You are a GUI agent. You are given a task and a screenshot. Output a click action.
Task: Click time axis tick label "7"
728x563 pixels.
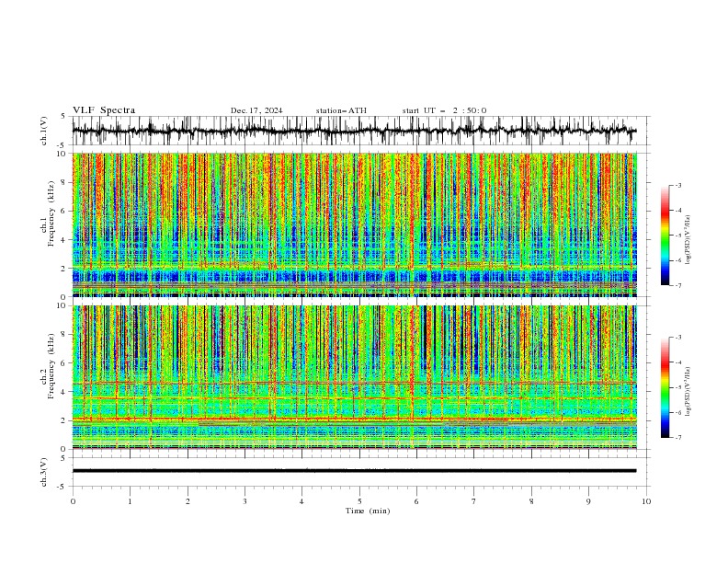tap(473, 501)
